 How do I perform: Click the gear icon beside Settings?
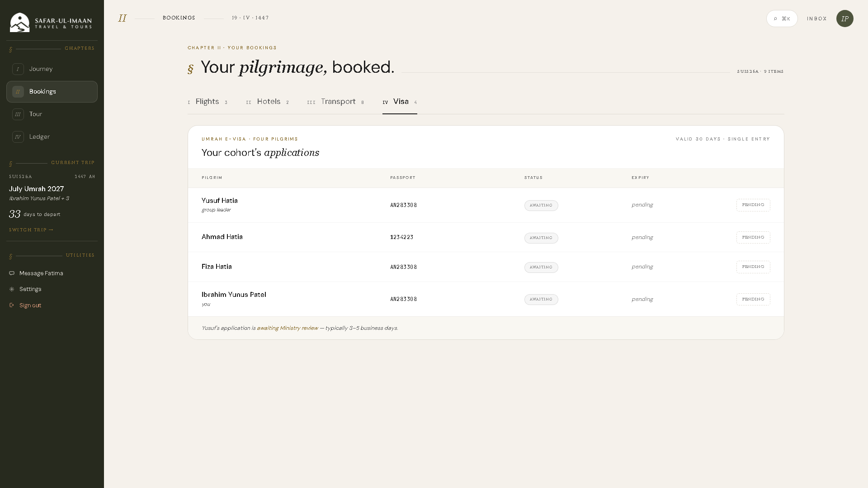12,289
